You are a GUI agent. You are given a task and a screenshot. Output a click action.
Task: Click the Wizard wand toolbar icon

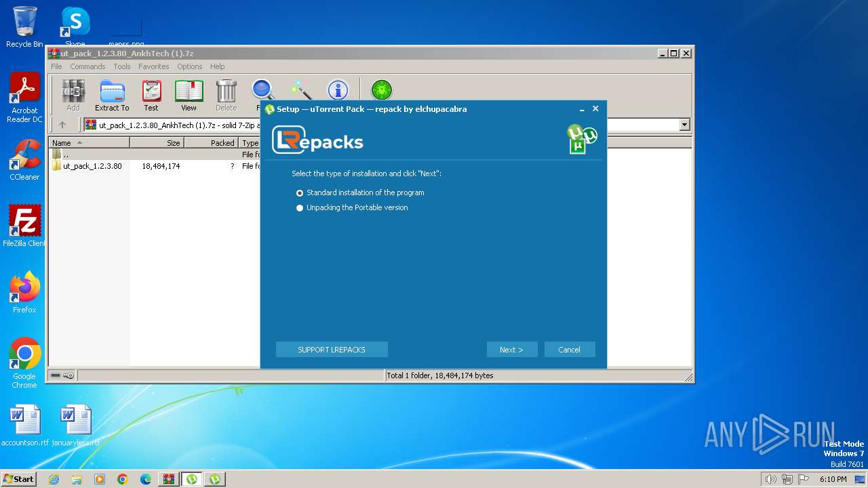[x=300, y=89]
